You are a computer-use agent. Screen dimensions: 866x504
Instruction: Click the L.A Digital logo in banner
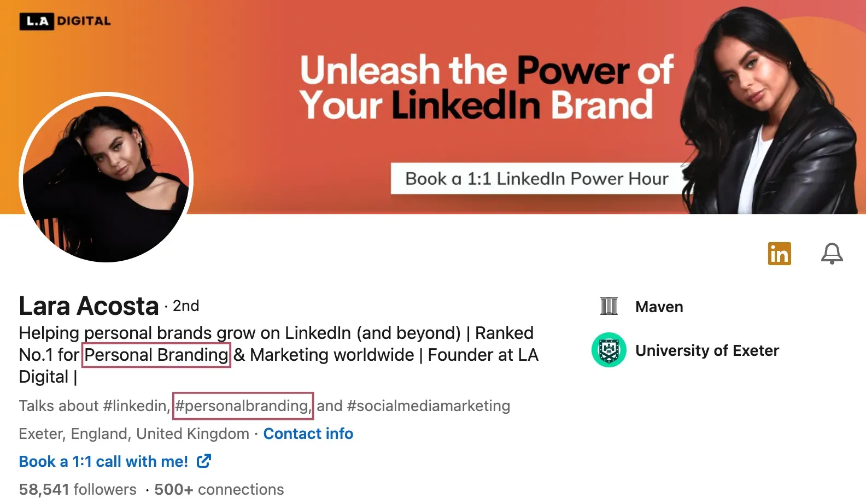coord(65,21)
